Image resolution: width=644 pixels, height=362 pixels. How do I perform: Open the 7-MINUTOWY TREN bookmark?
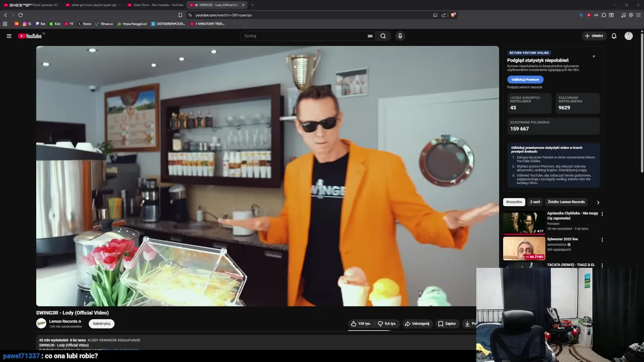tap(207, 24)
